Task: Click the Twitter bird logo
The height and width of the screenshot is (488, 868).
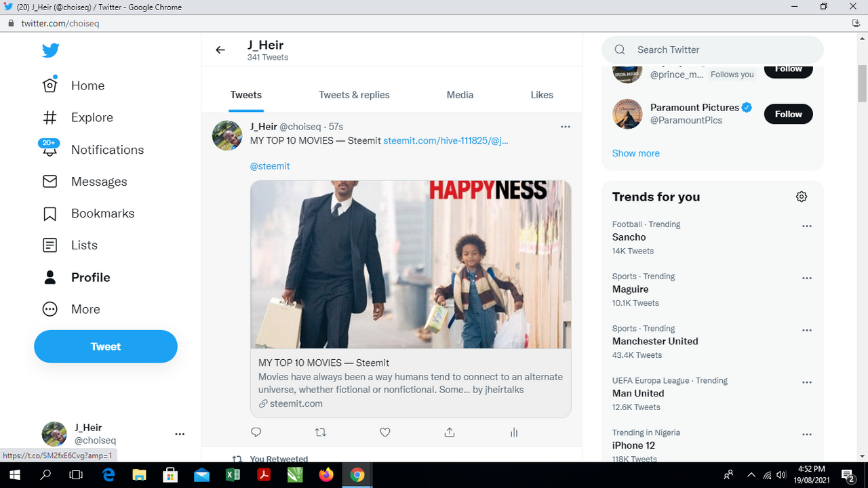Action: click(x=50, y=50)
